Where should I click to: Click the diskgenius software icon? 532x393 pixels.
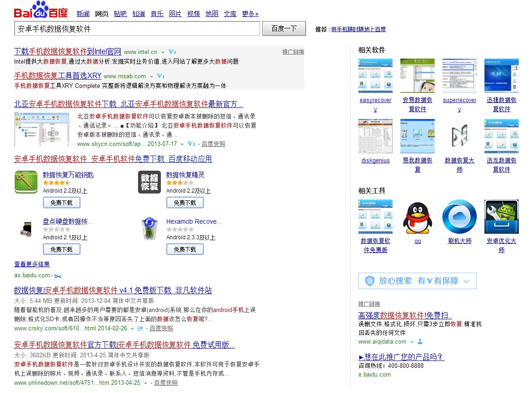[x=375, y=135]
